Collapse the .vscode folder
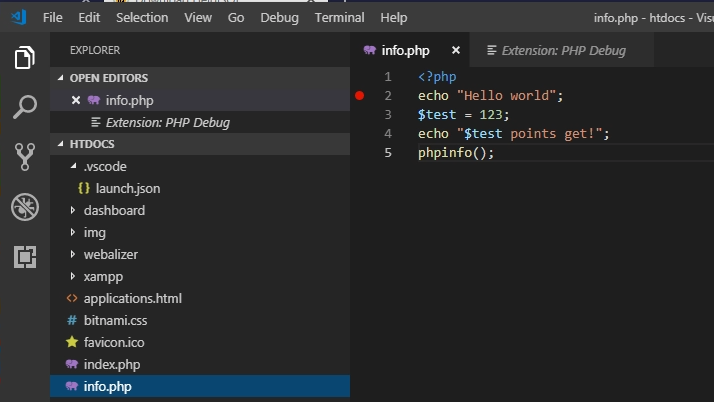This screenshot has height=402, width=714. tap(73, 166)
